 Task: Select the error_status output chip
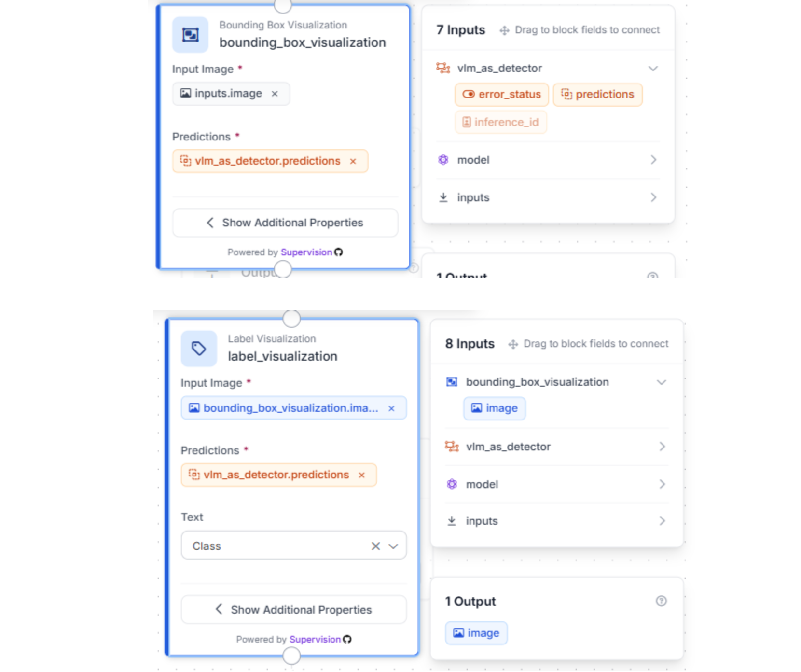click(x=501, y=95)
